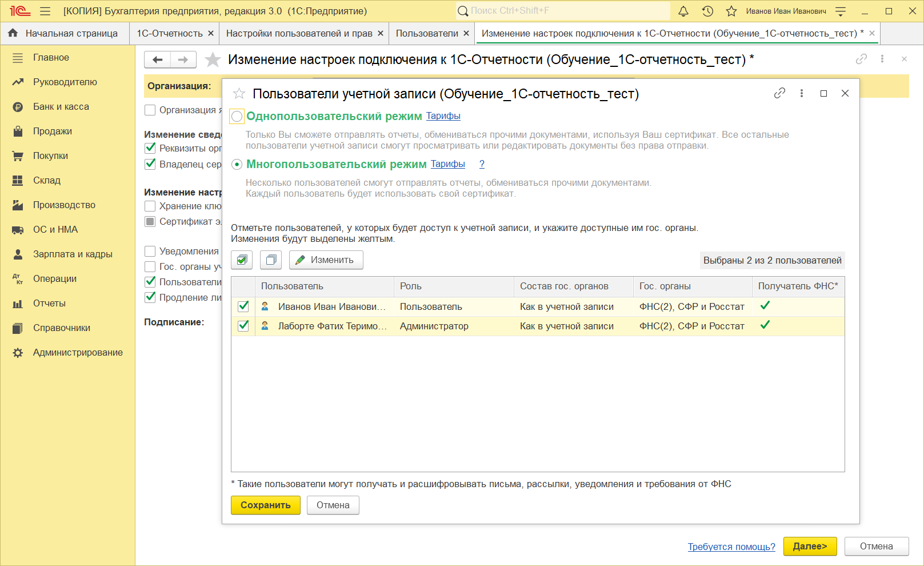Focus the search field Поиск Ctrl+Shift+F

point(563,11)
